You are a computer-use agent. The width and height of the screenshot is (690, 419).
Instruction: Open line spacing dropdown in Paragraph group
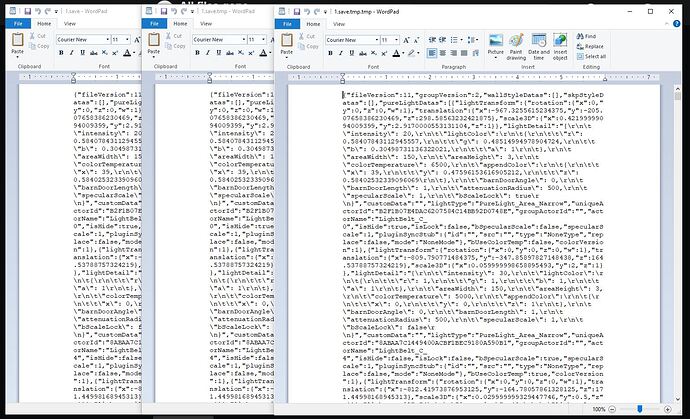click(x=473, y=40)
